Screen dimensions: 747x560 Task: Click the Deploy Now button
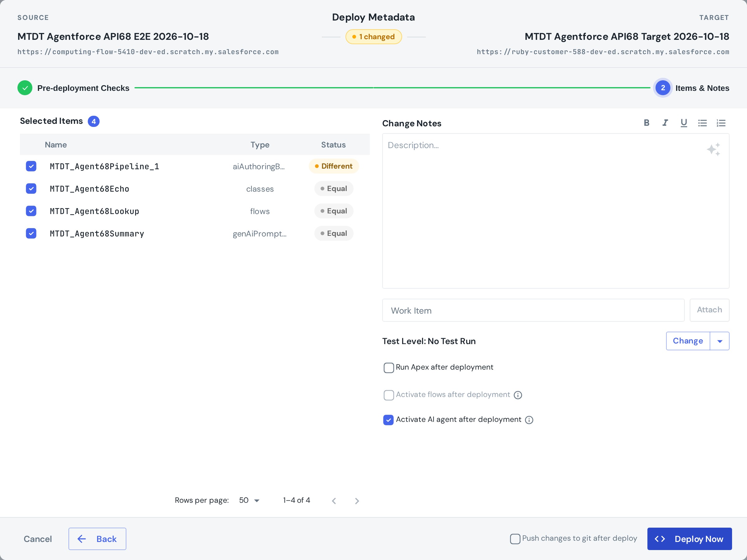(x=689, y=539)
